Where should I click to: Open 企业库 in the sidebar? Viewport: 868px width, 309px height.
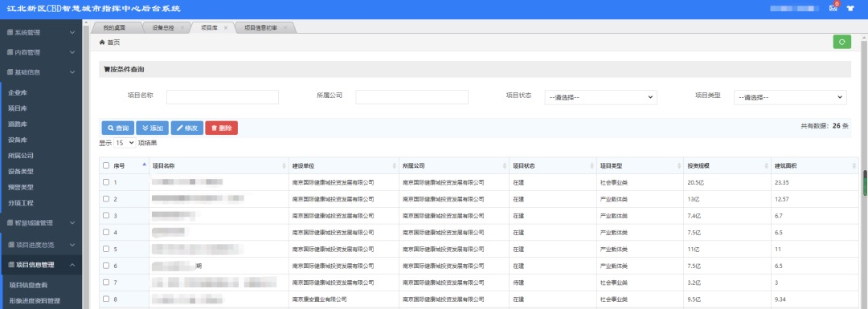pyautogui.click(x=18, y=93)
